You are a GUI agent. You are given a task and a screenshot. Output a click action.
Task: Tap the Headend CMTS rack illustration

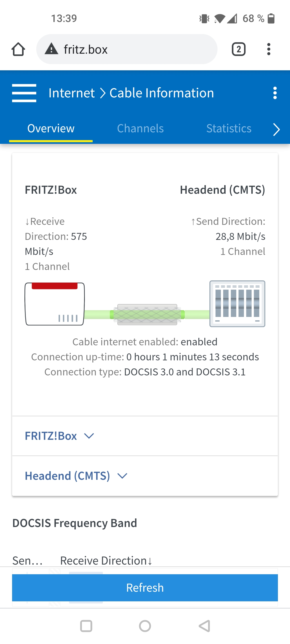pos(237,304)
